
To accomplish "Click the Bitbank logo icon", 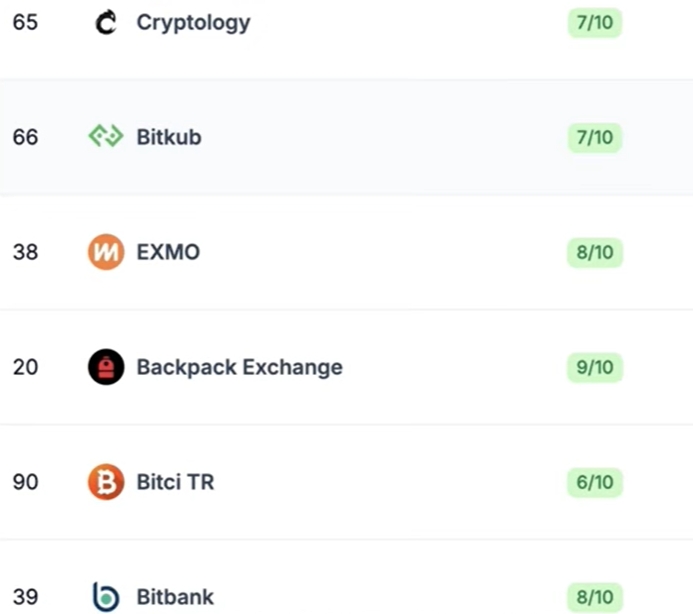I will point(106,597).
